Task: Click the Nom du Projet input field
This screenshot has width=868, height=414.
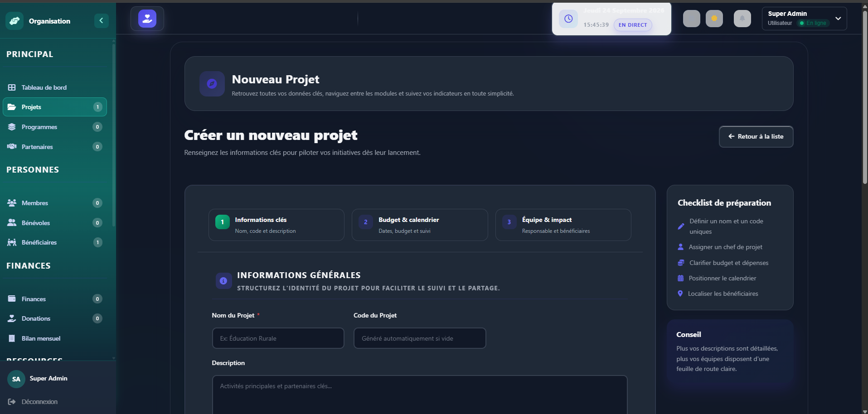Action: 278,338
